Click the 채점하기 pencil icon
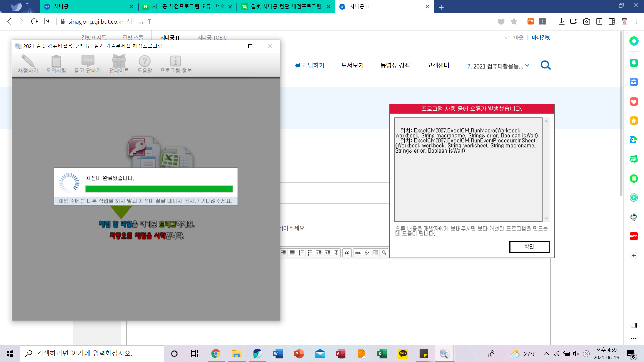644x362 pixels. pyautogui.click(x=28, y=63)
